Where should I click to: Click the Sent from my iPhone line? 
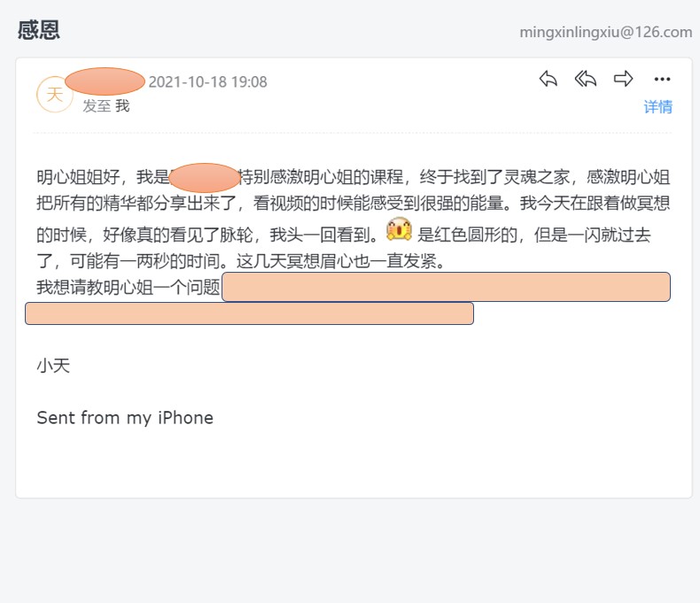tap(125, 418)
